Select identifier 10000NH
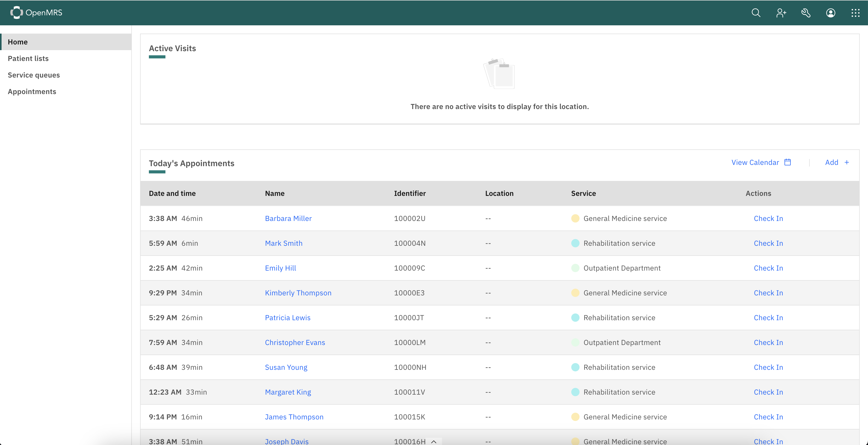This screenshot has width=868, height=445. [410, 367]
